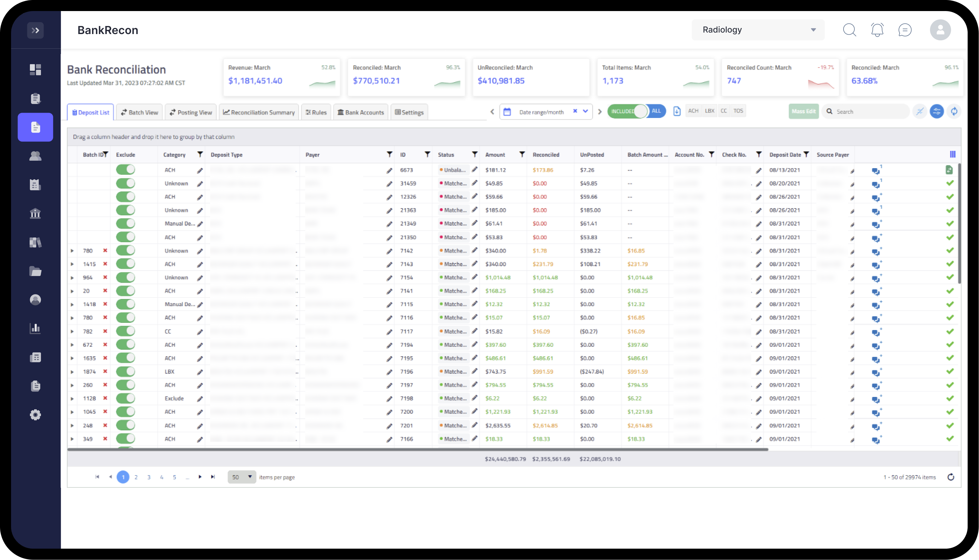Open settings gear in left sidebar
This screenshot has width=979, height=560.
pos(35,415)
